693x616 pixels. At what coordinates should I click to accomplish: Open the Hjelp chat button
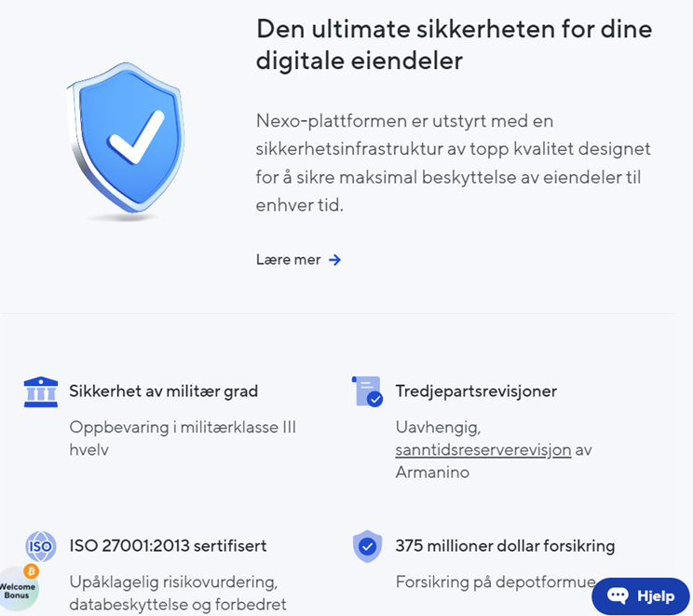tap(641, 595)
